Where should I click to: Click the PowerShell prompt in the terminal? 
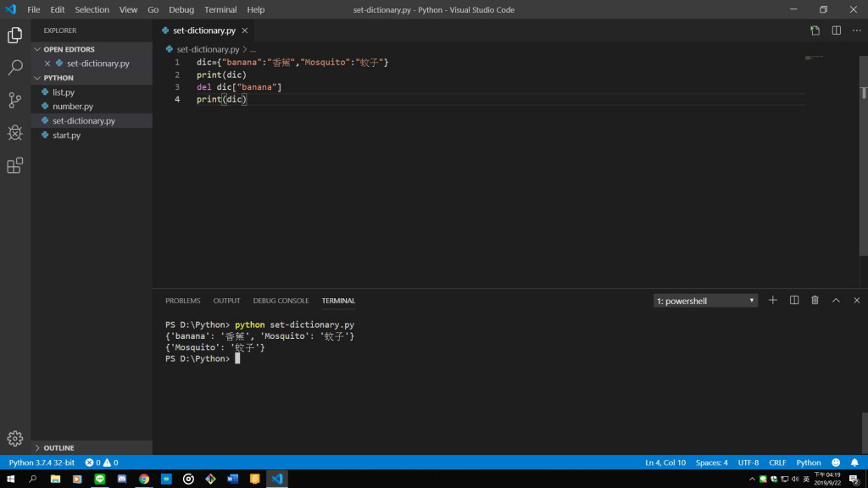tap(197, 358)
